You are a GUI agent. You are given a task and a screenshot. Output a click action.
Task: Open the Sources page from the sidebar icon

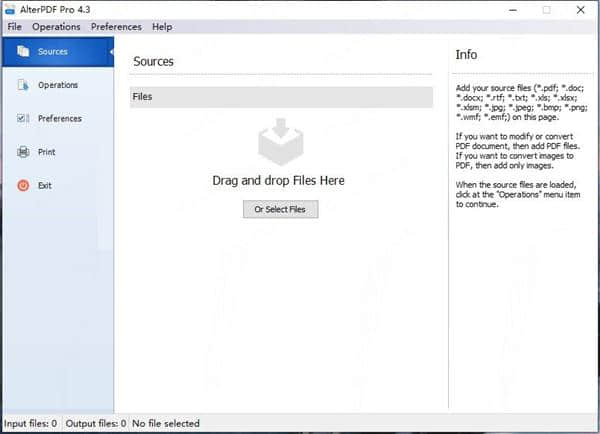[x=22, y=52]
